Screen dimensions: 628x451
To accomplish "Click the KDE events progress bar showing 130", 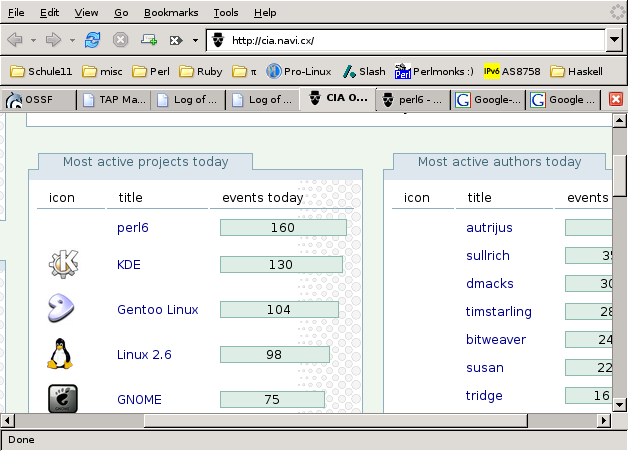I will (x=281, y=265).
